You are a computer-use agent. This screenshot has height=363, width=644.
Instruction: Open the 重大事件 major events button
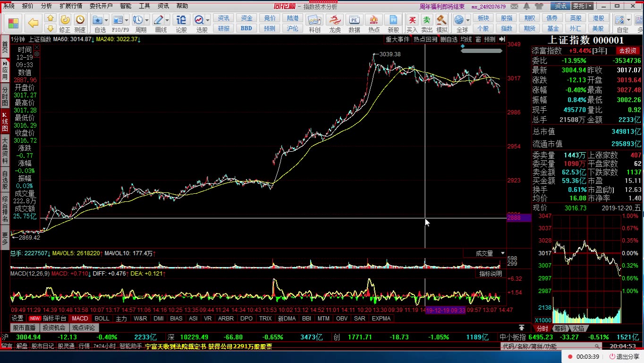(x=398, y=40)
